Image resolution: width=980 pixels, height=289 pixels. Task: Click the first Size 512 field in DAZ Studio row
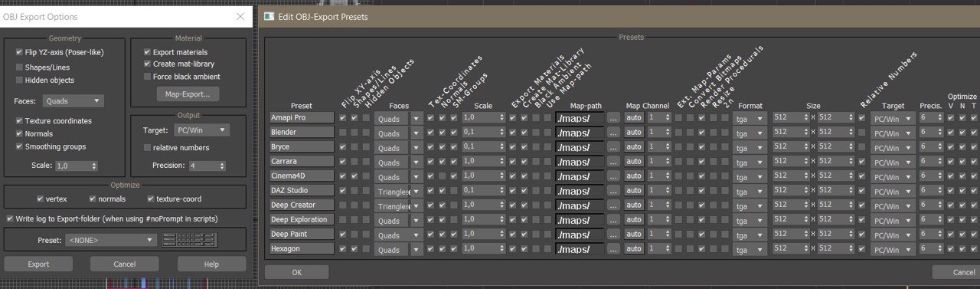790,190
